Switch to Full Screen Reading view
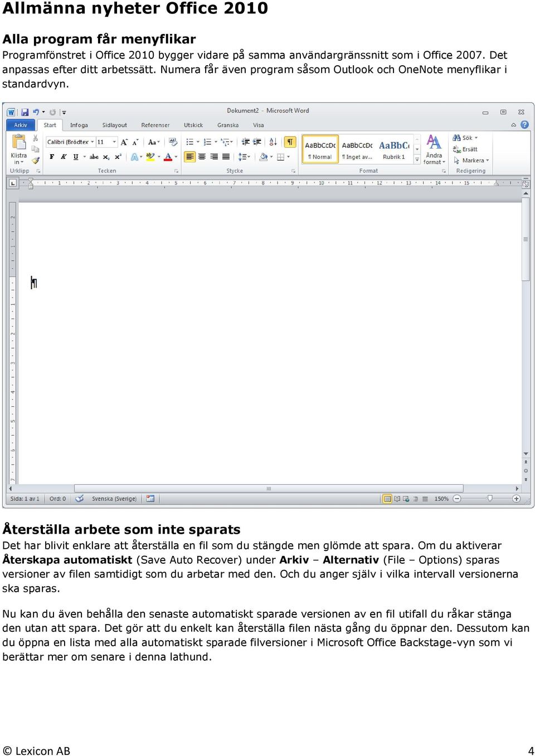The width and height of the screenshot is (535, 756). click(x=397, y=499)
